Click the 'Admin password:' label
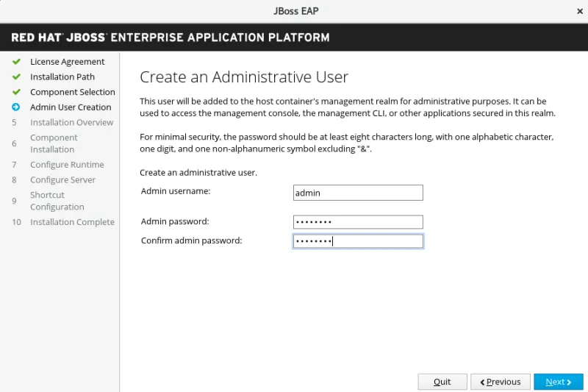Image resolution: width=588 pixels, height=392 pixels. [x=175, y=221]
